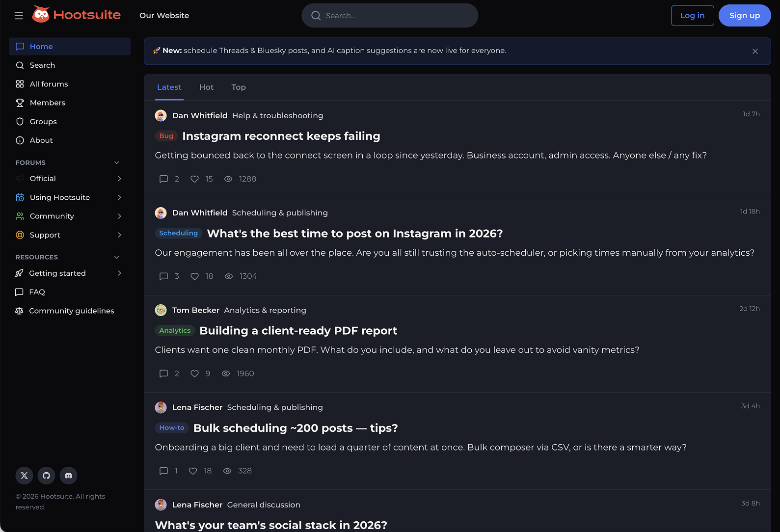The width and height of the screenshot is (780, 532).
Task: Dismiss the announcement banner
Action: (755, 51)
